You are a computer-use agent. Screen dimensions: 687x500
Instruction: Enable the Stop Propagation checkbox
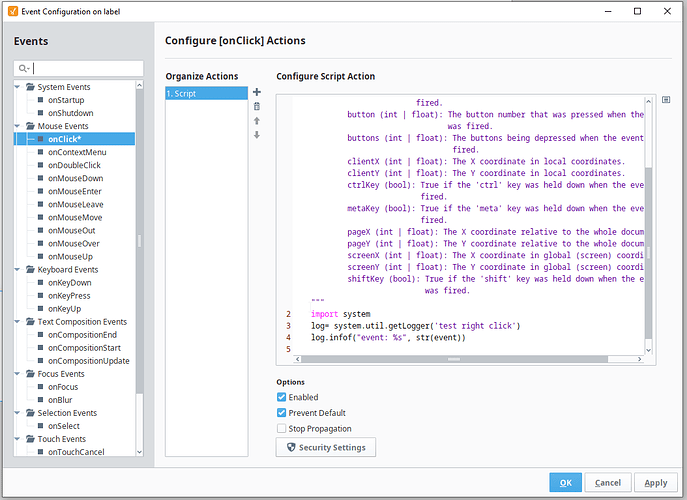pyautogui.click(x=281, y=428)
